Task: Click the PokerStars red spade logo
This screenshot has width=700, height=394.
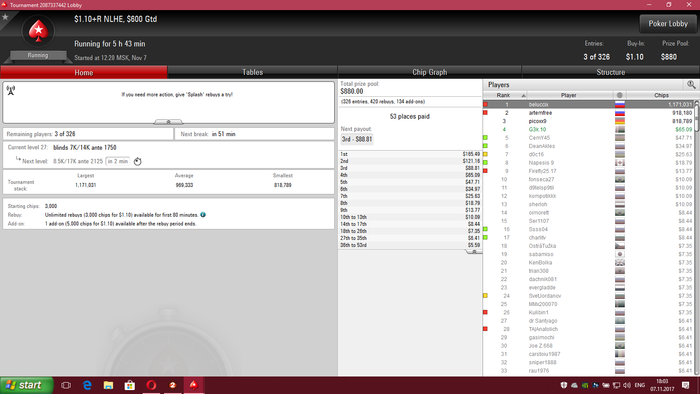Action: click(x=38, y=31)
